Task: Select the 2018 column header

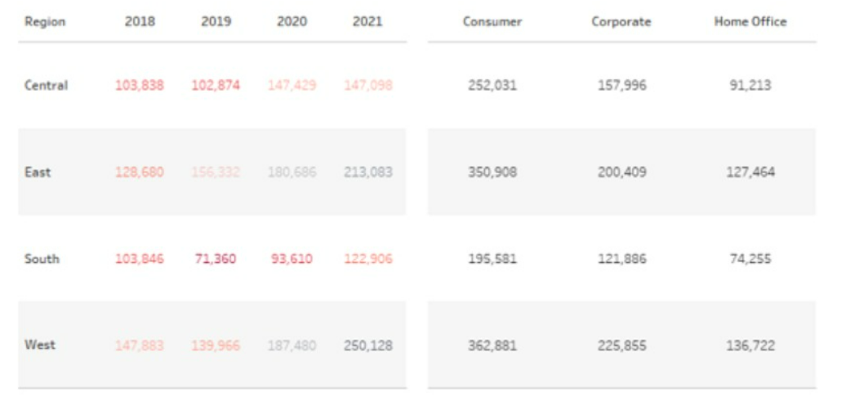Action: coord(140,22)
